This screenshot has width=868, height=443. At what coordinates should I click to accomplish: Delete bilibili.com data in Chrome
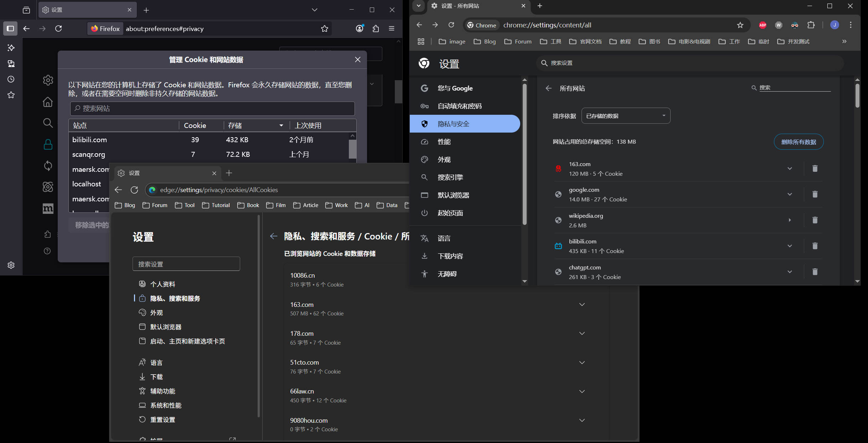coord(815,246)
